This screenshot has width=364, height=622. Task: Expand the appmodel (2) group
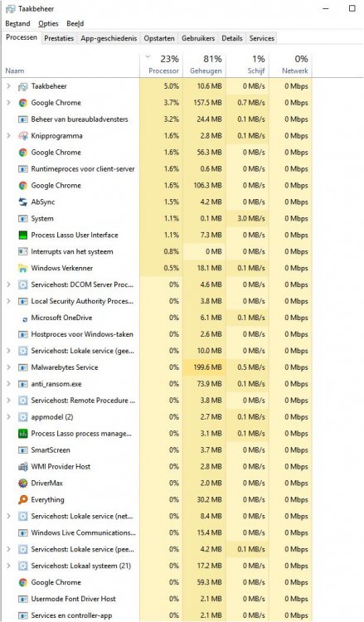[9, 417]
